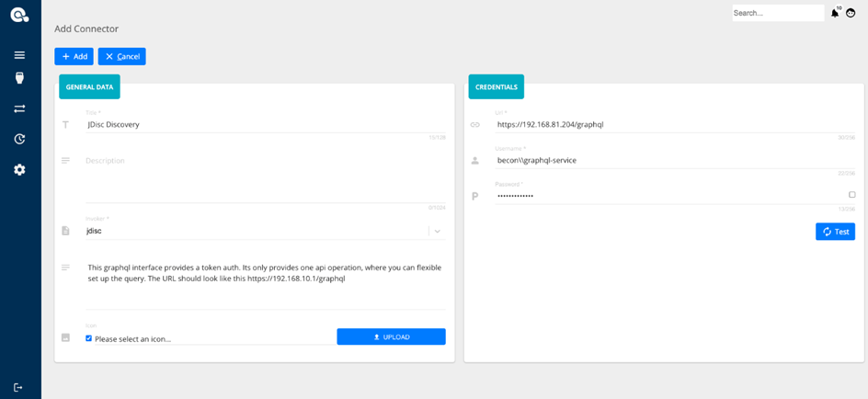The width and height of the screenshot is (868, 399).
Task: Toggle the password visibility checkbox
Action: (x=851, y=195)
